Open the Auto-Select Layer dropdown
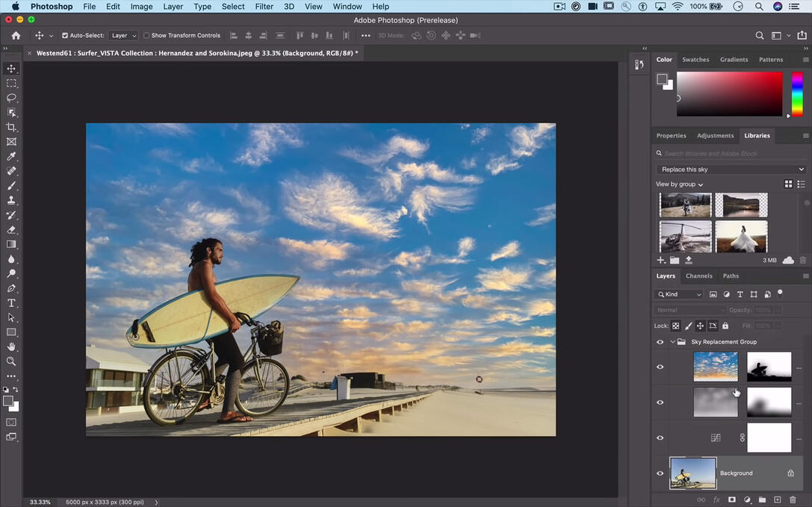 coord(124,35)
